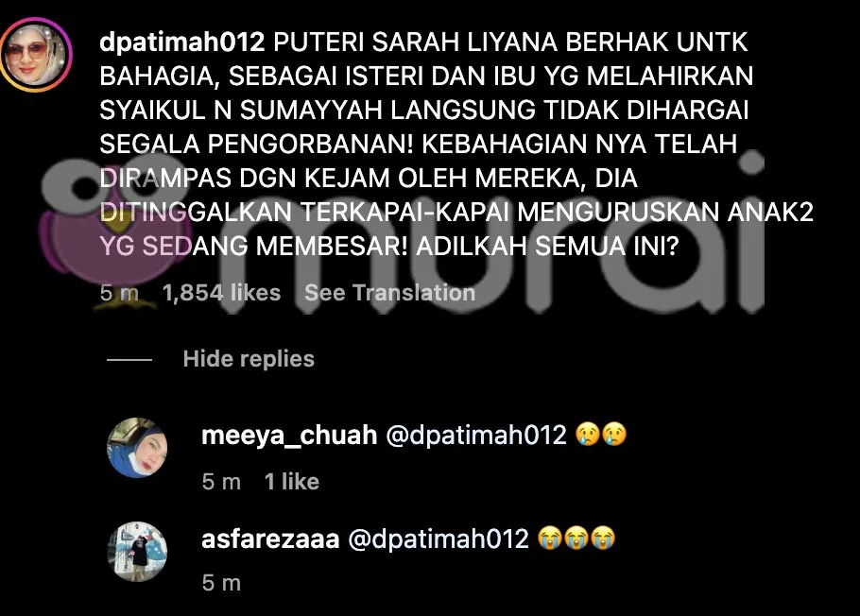Viewport: 860px width, 616px height.
Task: Click the main comment text starting with PUTERI SARAH
Action: pos(456,145)
